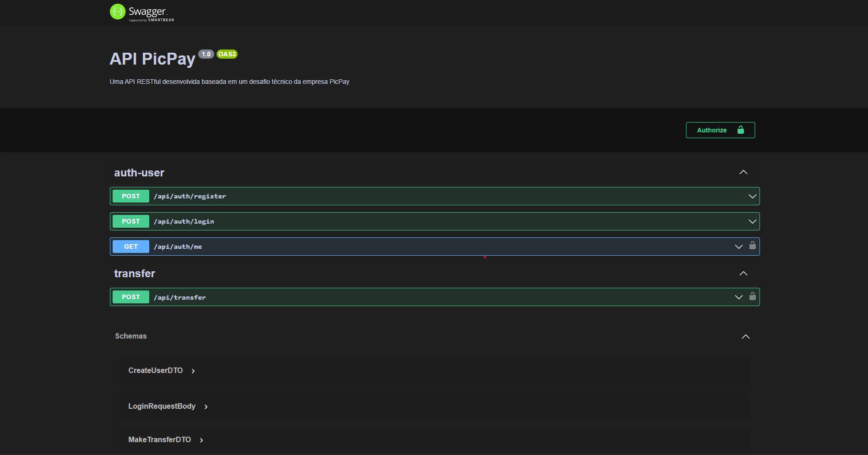Click the MakeTransferDTO schema name
This screenshot has height=455, width=868.
pyautogui.click(x=160, y=439)
